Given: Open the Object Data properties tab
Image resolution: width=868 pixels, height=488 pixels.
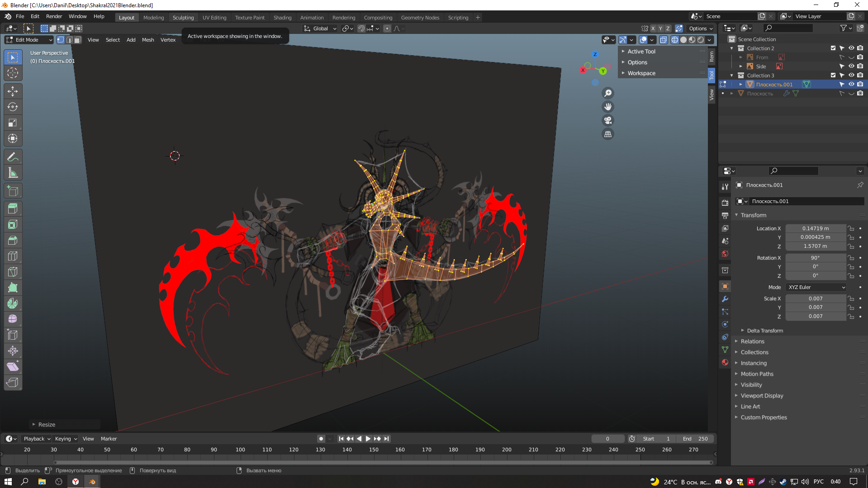Looking at the screenshot, I should tap(725, 350).
